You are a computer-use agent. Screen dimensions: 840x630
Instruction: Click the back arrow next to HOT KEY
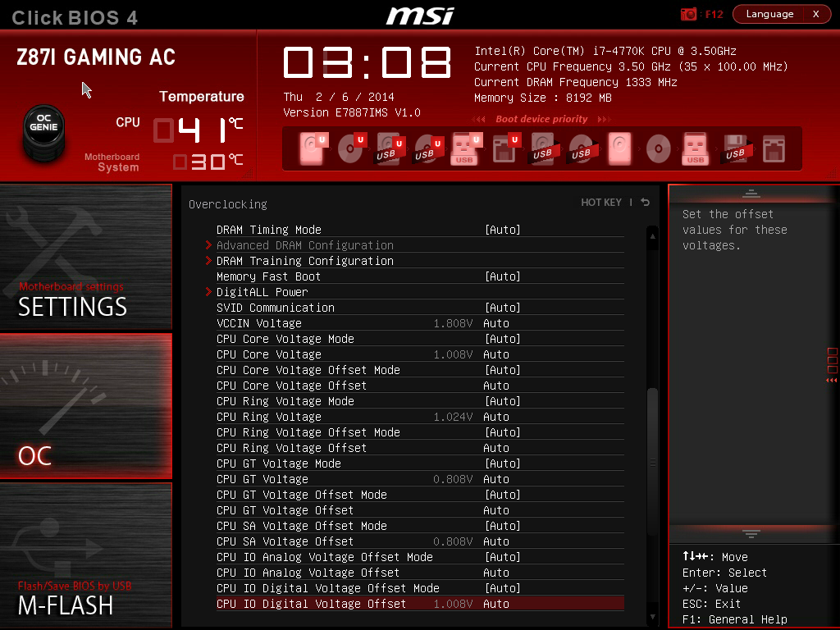pyautogui.click(x=645, y=202)
